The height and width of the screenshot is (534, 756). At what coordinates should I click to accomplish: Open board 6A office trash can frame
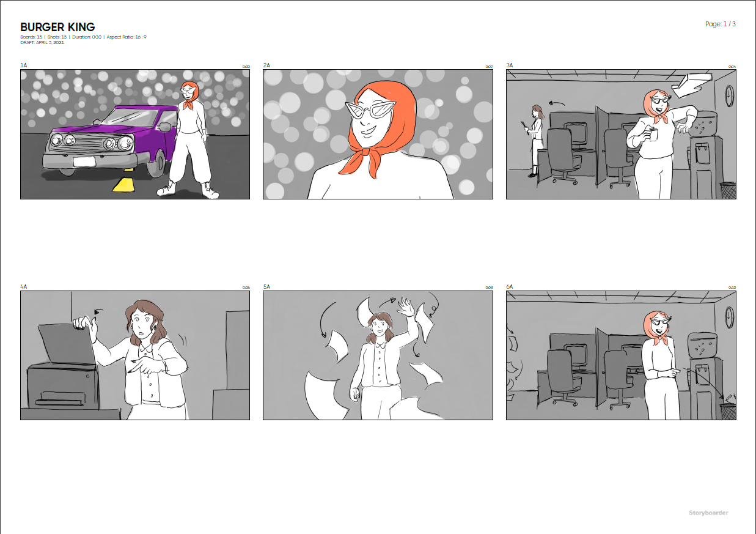(x=621, y=355)
